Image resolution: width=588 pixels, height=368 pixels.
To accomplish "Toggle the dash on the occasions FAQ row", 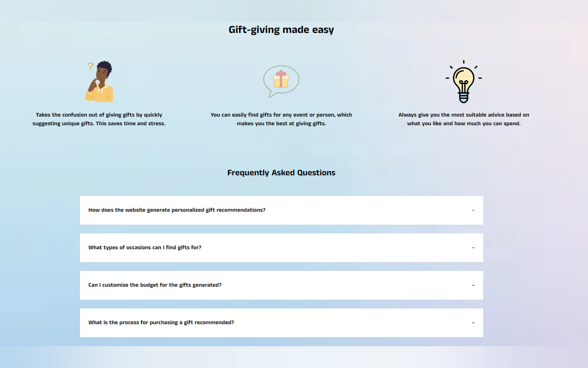I will click(473, 248).
